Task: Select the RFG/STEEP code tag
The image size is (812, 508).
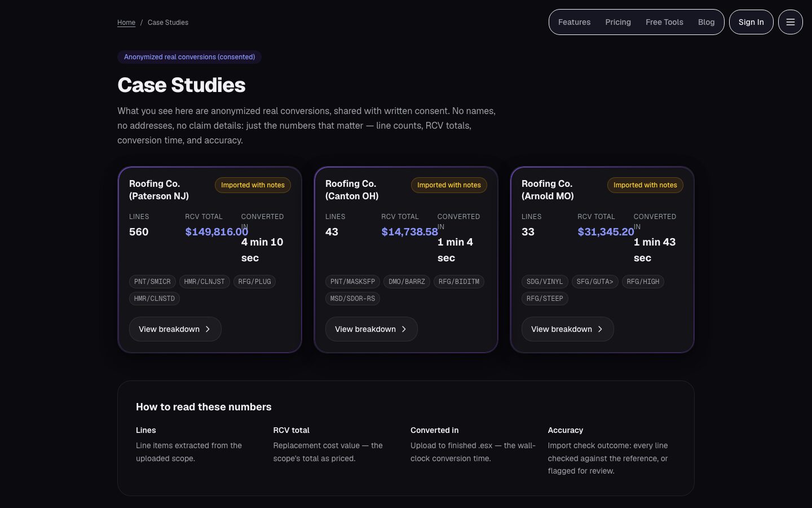Action: click(x=545, y=299)
